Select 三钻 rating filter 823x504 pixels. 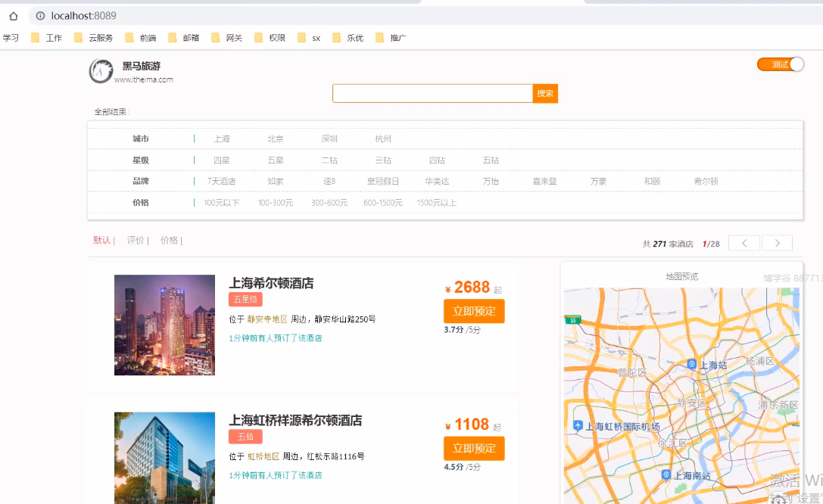tap(383, 160)
